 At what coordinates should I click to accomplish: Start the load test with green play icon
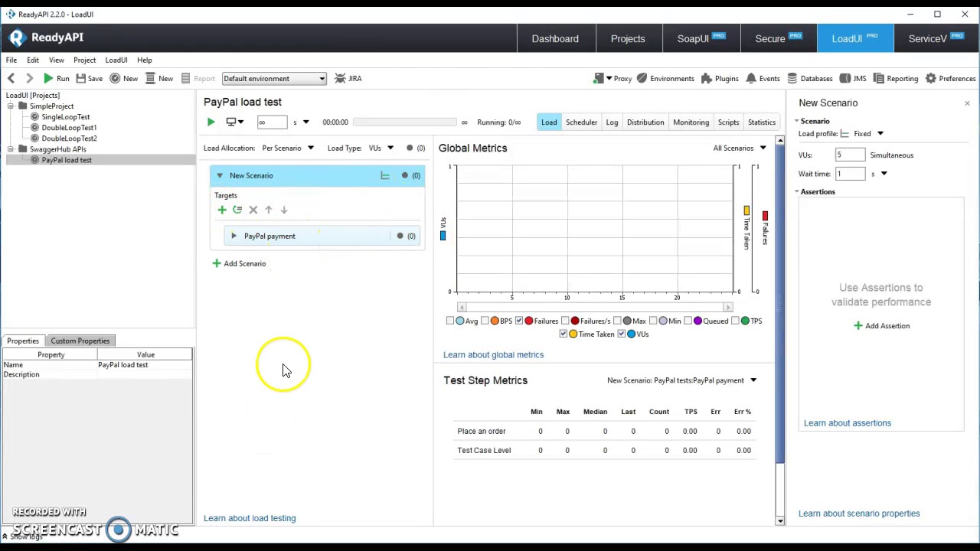click(211, 122)
